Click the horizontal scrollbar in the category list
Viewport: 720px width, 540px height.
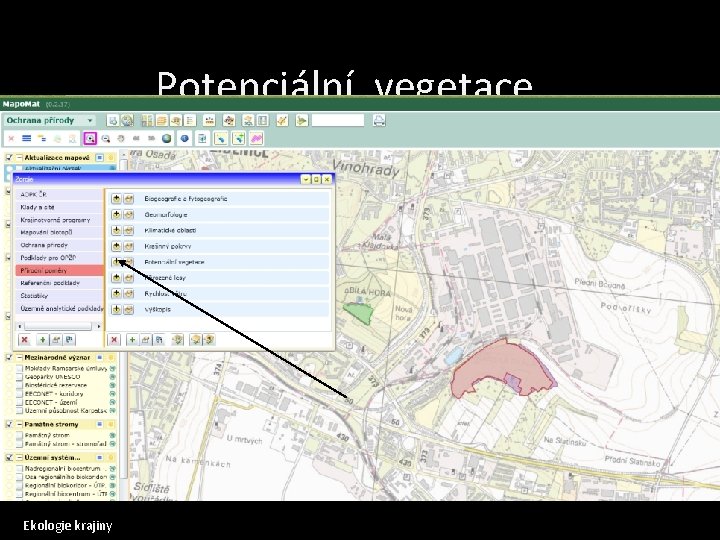click(58, 326)
